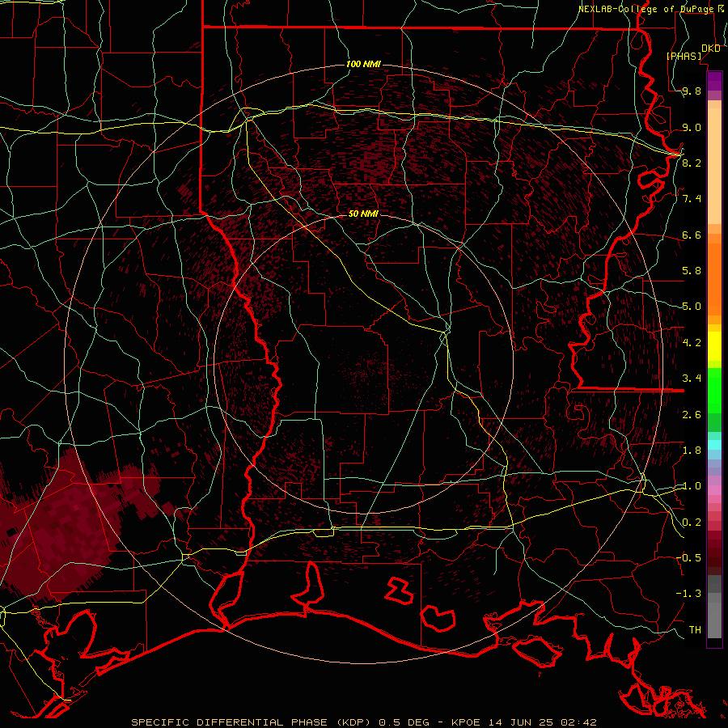The width and height of the screenshot is (728, 728).
Task: Click the -0.5 scale value
Action: pos(688,558)
